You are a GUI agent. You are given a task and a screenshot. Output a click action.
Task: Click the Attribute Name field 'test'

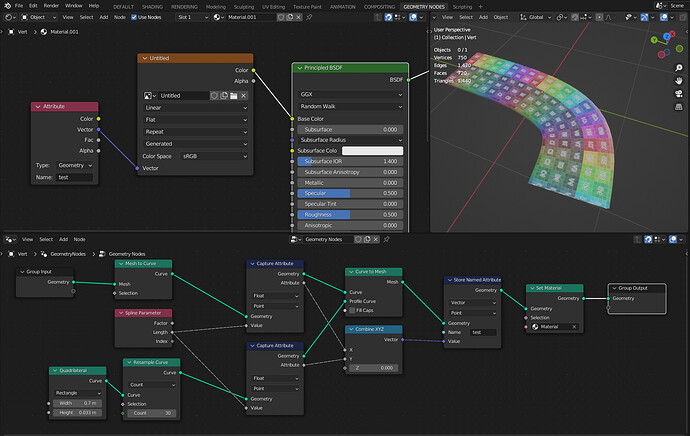(x=74, y=177)
